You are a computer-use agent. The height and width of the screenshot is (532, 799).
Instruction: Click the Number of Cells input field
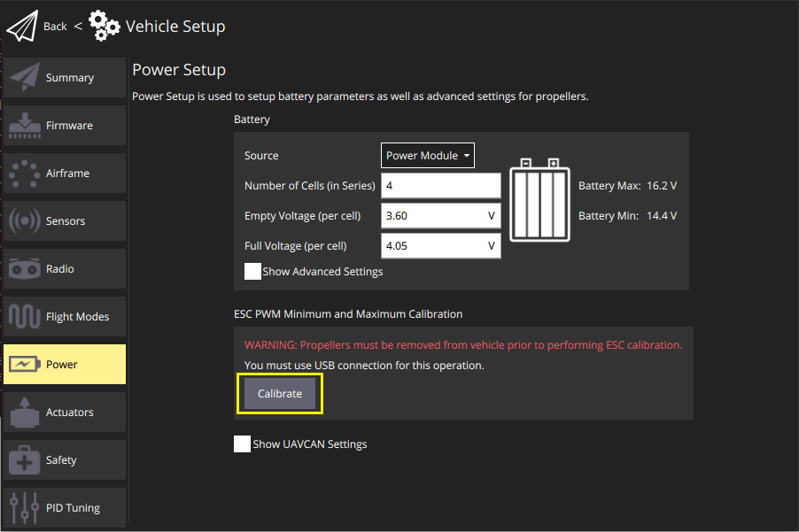point(440,185)
